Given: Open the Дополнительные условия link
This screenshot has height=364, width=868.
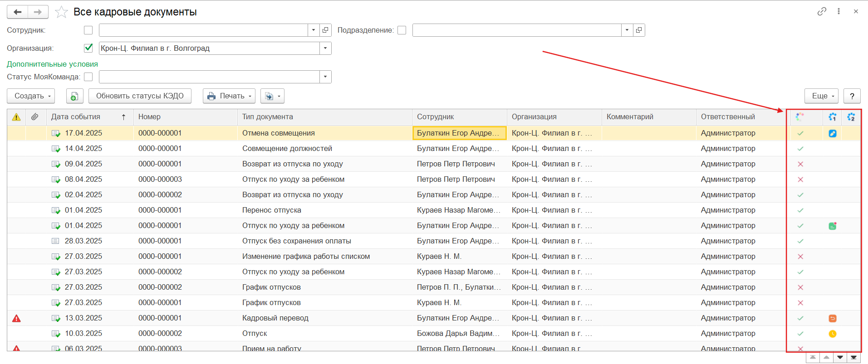Looking at the screenshot, I should point(52,64).
